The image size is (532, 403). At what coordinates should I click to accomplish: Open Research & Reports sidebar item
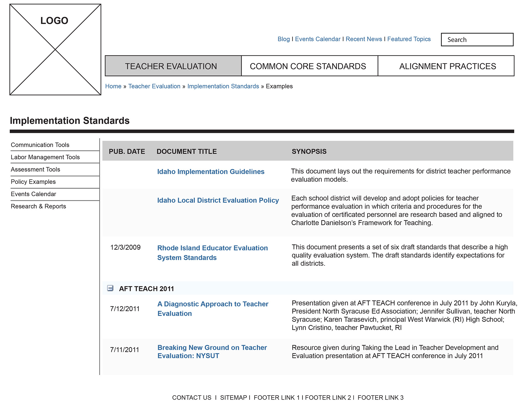point(38,206)
